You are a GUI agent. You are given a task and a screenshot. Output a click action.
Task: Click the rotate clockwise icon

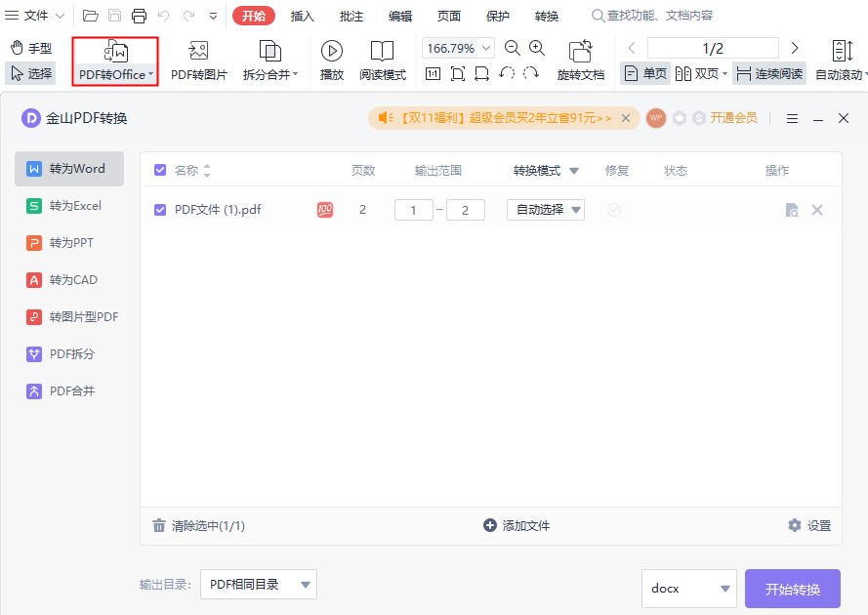tap(531, 73)
